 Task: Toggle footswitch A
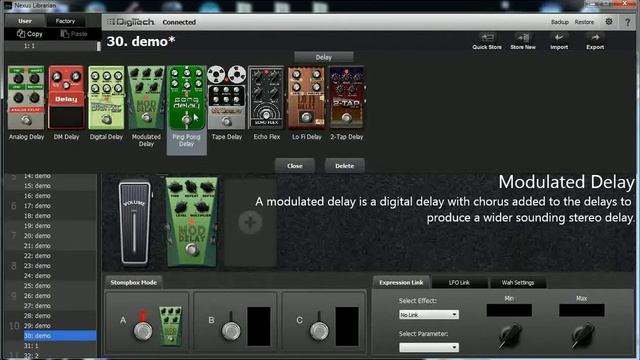click(143, 330)
